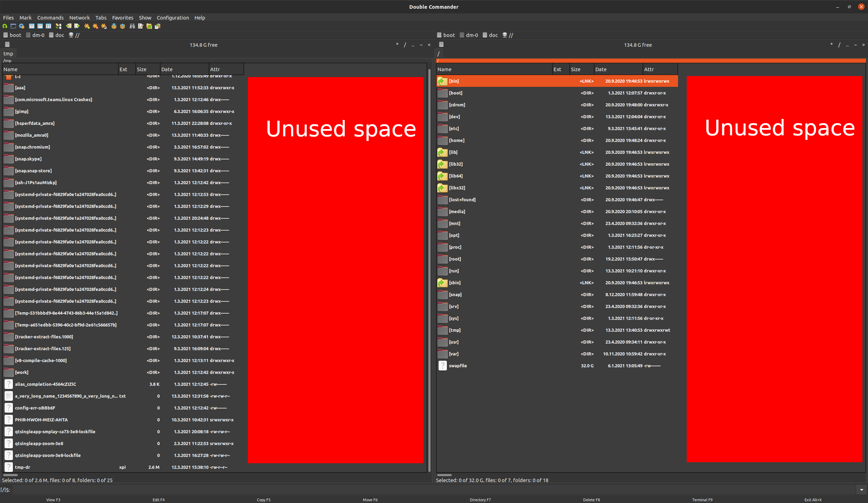The width and height of the screenshot is (868, 503).
Task: Switch to brief view toolbar icon
Action: tap(32, 26)
